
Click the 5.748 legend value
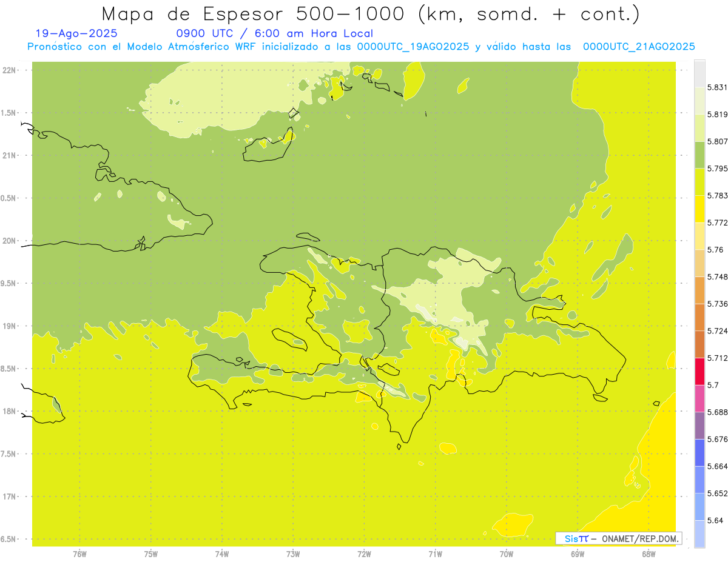(718, 276)
